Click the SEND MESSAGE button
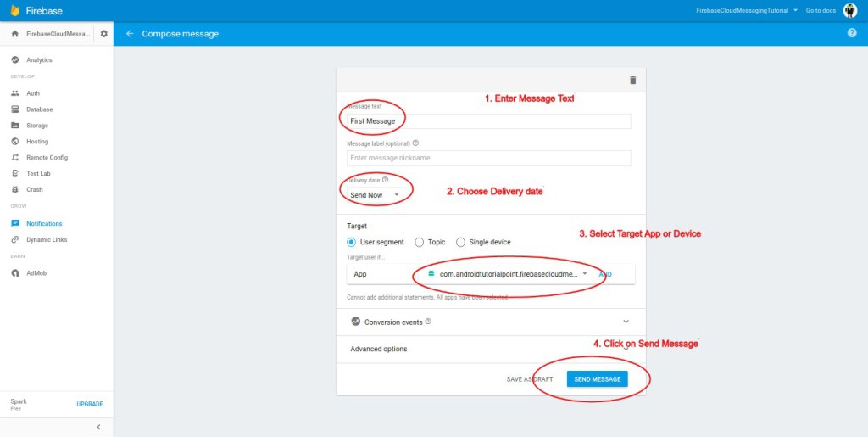This screenshot has width=868, height=437. [598, 379]
